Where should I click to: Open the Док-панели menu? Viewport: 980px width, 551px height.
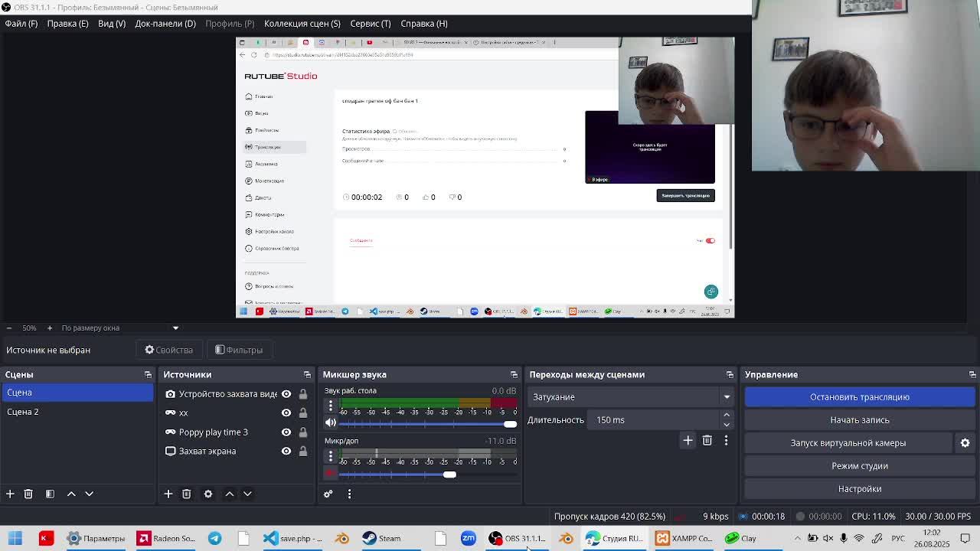coord(165,23)
